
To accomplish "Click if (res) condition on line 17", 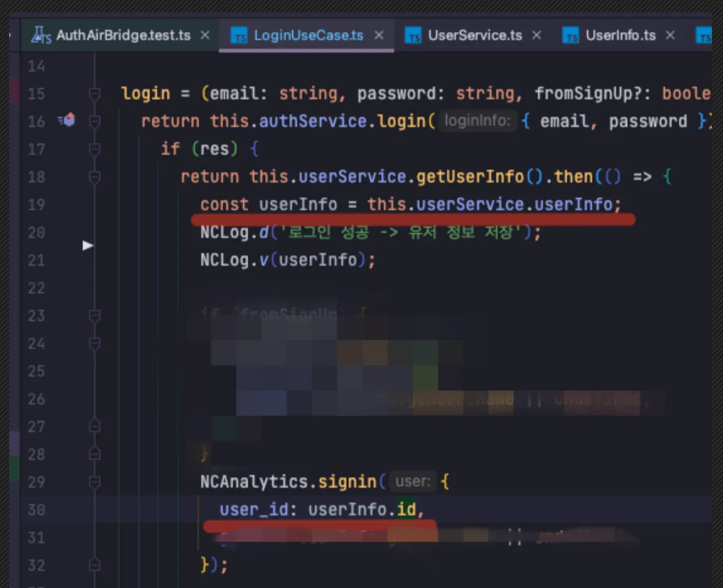I will 200,149.
